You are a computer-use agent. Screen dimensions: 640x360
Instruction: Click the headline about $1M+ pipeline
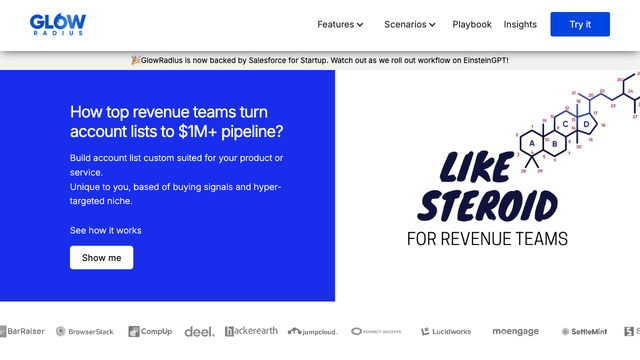point(176,122)
